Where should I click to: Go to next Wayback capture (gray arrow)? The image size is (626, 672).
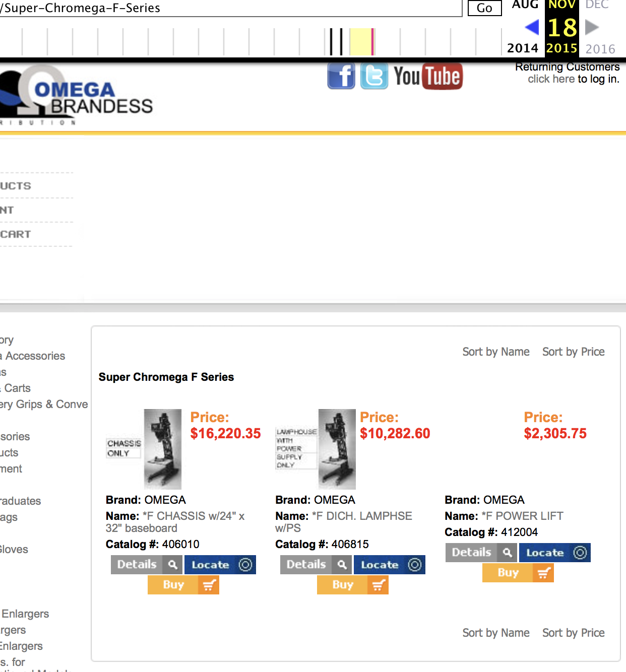point(592,27)
